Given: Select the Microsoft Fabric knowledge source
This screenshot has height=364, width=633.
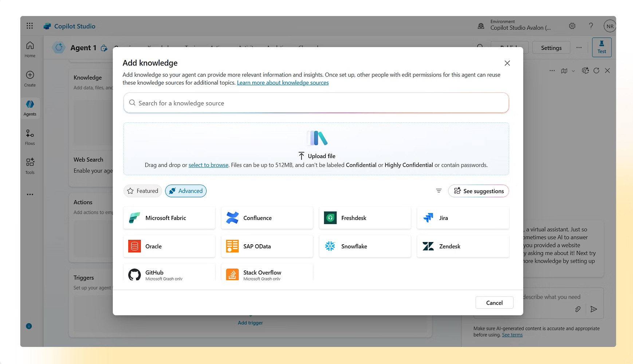Looking at the screenshot, I should 169,218.
